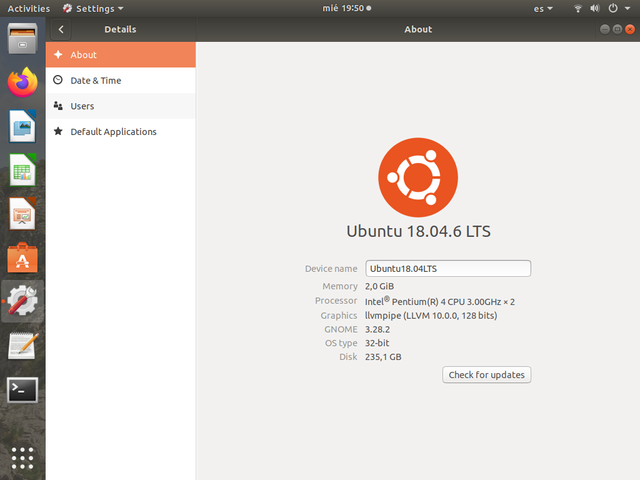The image size is (640, 480).
Task: Expand the Settings app menu
Action: click(93, 8)
